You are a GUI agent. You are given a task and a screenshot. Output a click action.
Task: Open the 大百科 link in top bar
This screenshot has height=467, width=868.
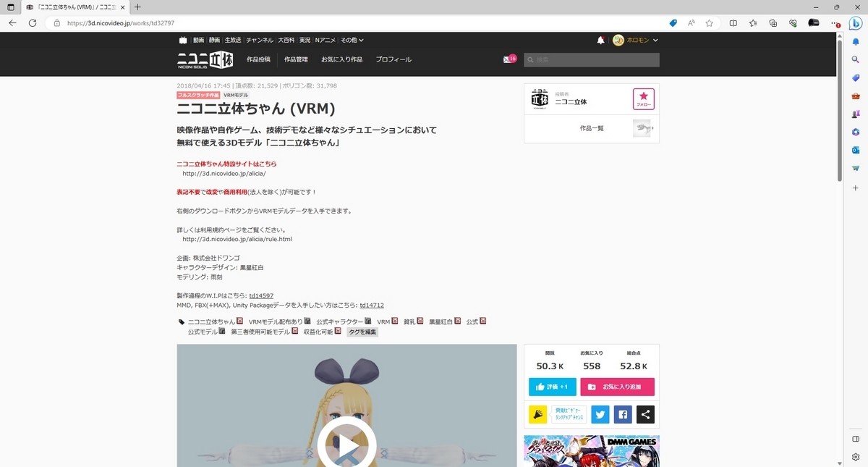[286, 40]
